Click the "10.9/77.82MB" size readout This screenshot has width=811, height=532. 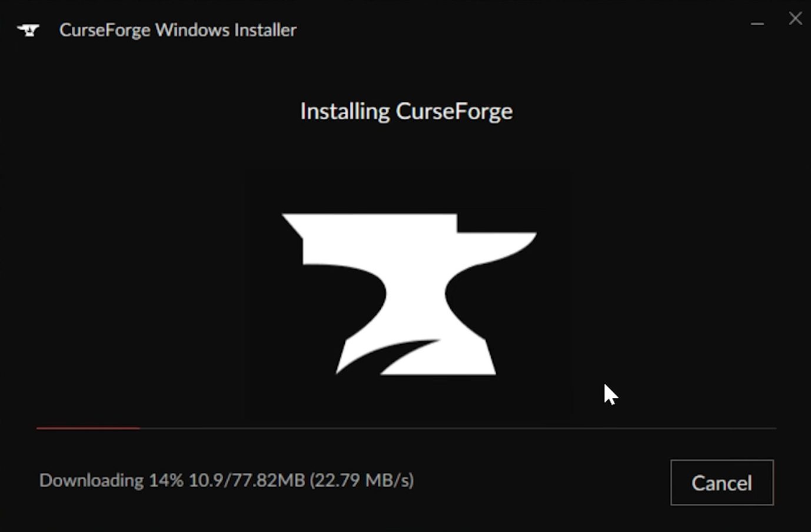[x=247, y=480]
